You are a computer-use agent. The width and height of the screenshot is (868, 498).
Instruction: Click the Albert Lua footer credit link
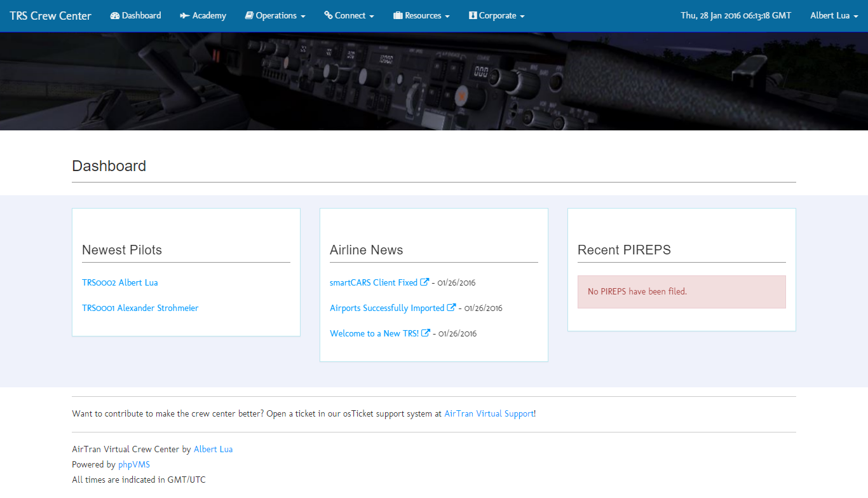point(214,449)
